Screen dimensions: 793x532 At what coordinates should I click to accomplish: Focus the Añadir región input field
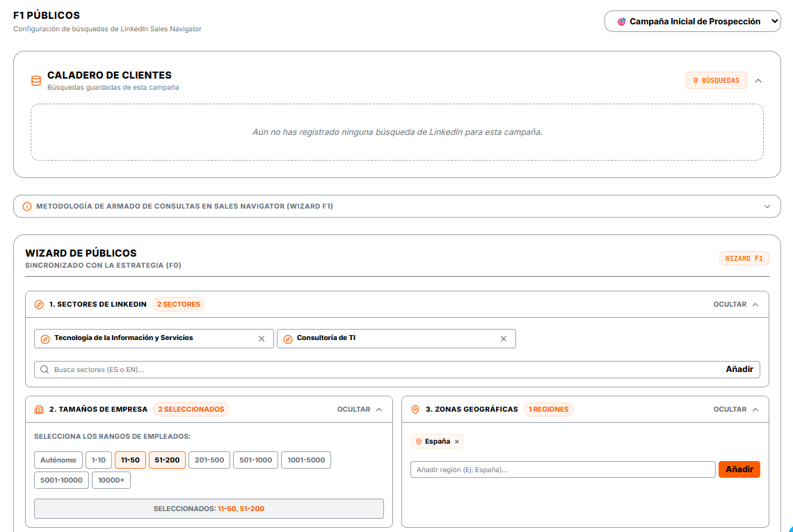click(x=563, y=469)
